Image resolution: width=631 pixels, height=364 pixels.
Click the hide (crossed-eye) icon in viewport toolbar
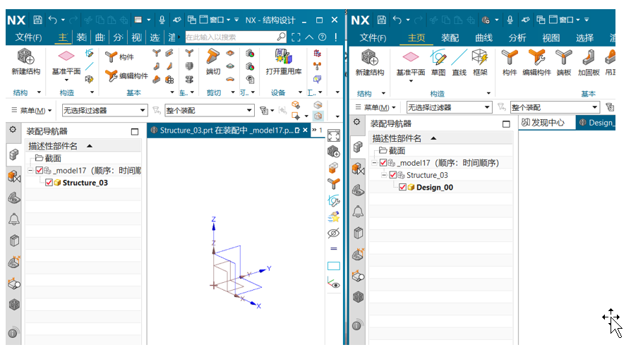pyautogui.click(x=334, y=233)
